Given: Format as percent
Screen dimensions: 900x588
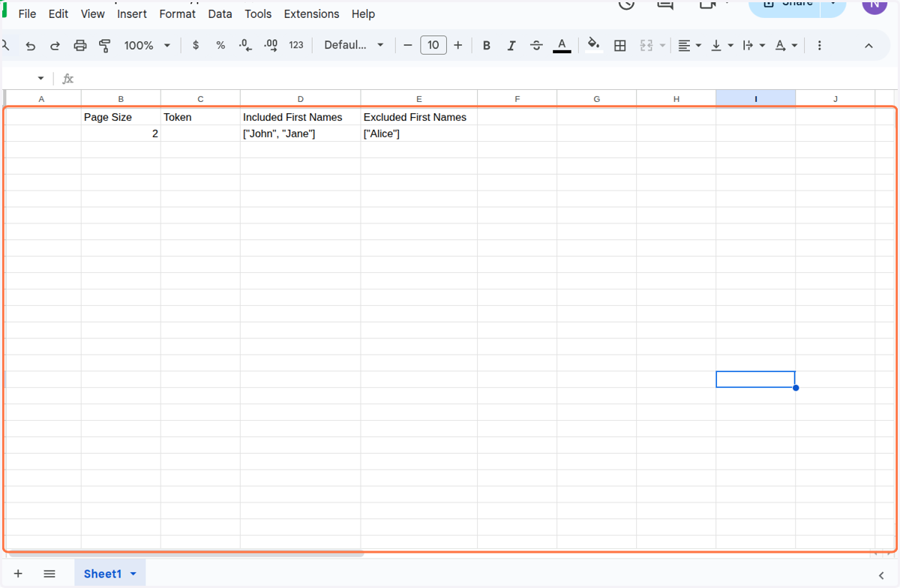Looking at the screenshot, I should tap(220, 45).
